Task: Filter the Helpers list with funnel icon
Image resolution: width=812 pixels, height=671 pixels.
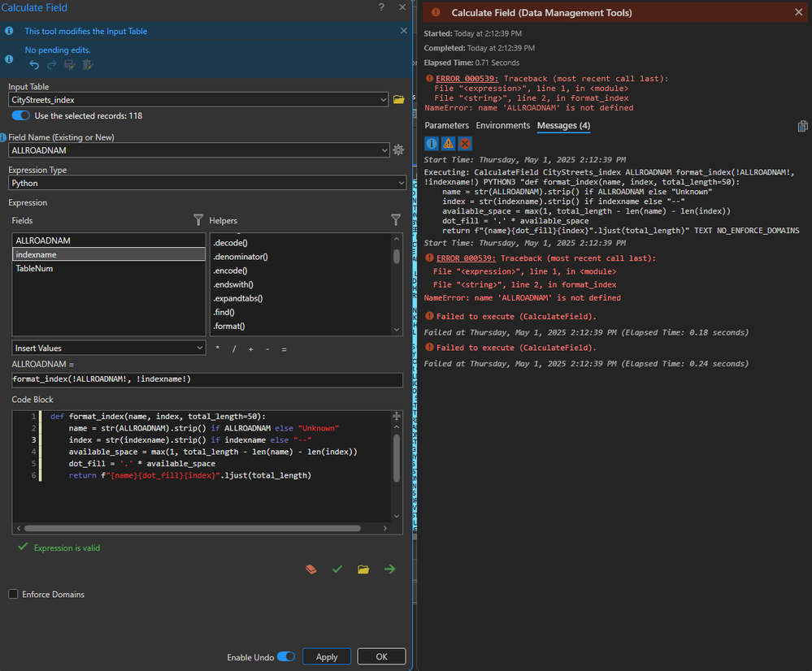Action: pyautogui.click(x=396, y=220)
